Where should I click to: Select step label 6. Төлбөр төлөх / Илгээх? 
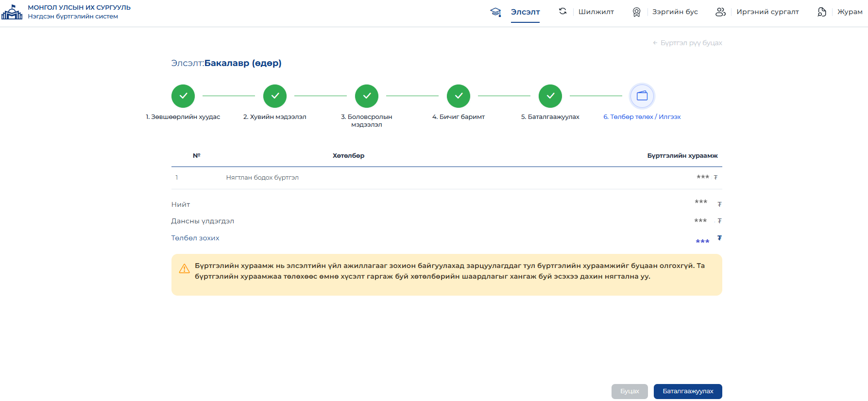pos(642,117)
